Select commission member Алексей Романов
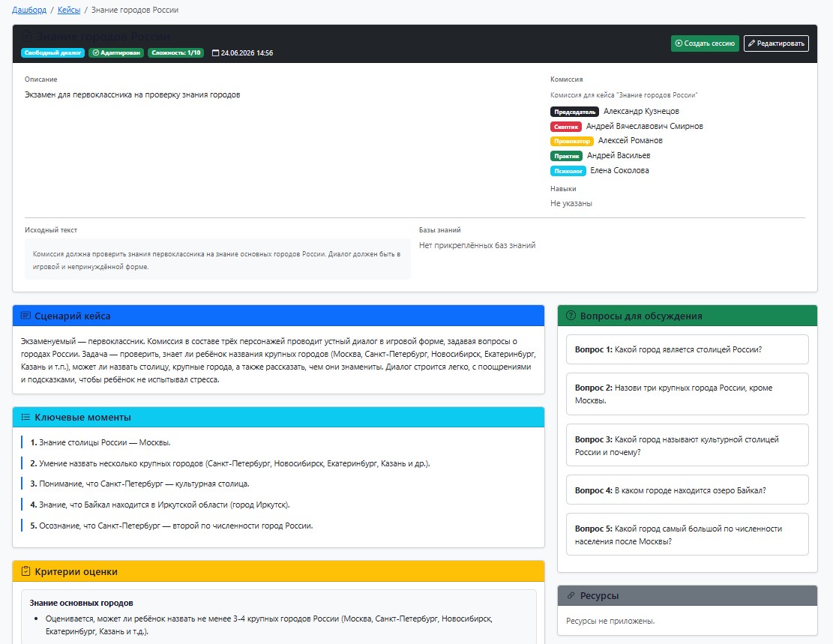The height and width of the screenshot is (644, 833). 631,140
